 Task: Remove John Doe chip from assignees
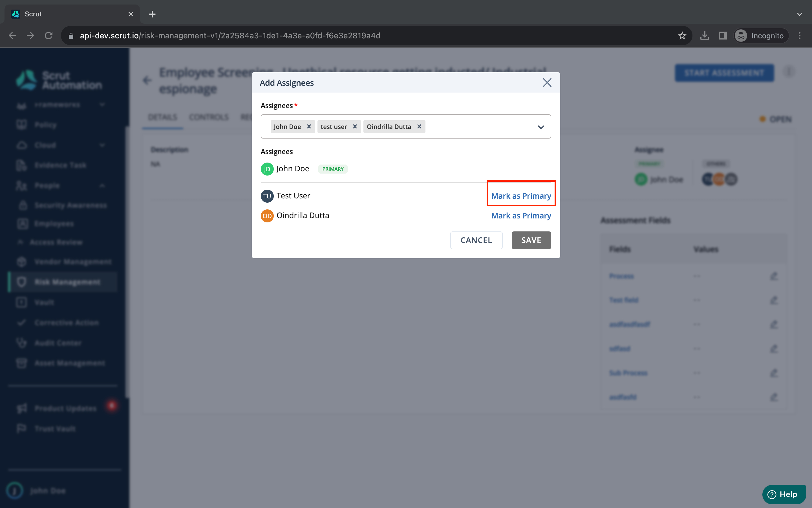pos(309,126)
